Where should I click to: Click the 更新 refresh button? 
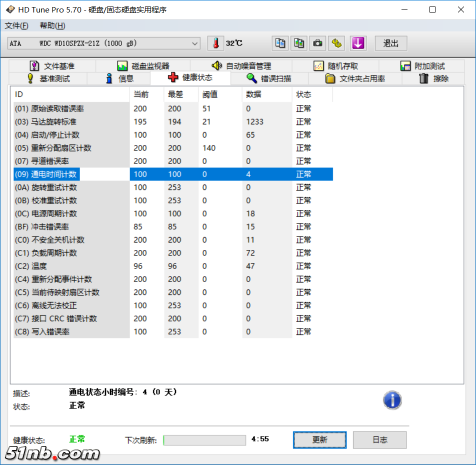[x=319, y=440]
